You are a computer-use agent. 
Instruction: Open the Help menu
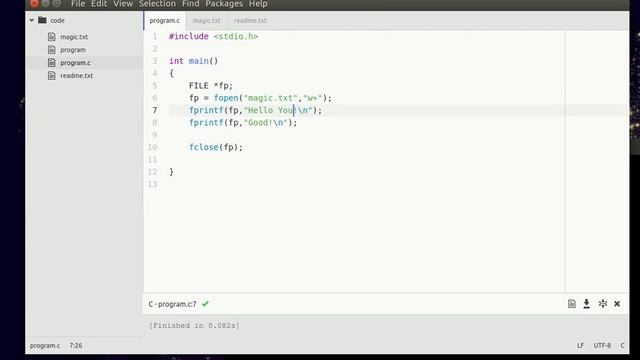click(x=258, y=4)
